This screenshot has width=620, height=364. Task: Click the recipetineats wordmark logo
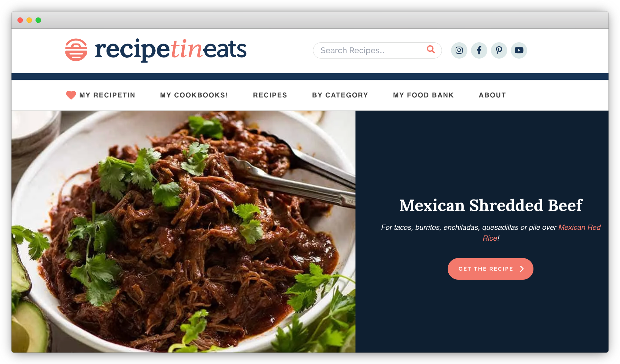click(x=170, y=50)
